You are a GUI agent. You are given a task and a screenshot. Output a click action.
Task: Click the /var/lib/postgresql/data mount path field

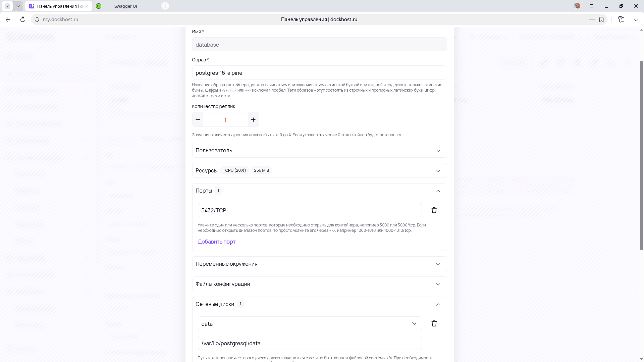[x=310, y=343]
